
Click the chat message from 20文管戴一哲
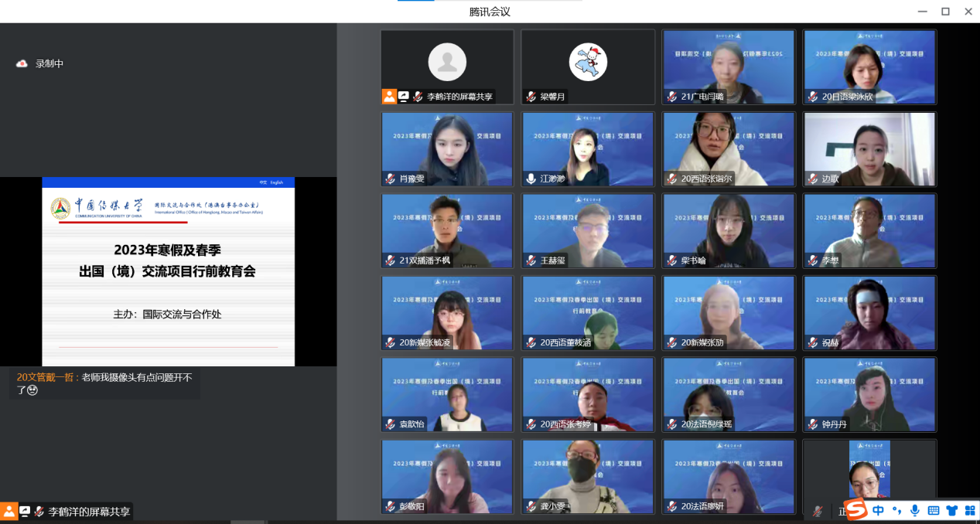104,383
